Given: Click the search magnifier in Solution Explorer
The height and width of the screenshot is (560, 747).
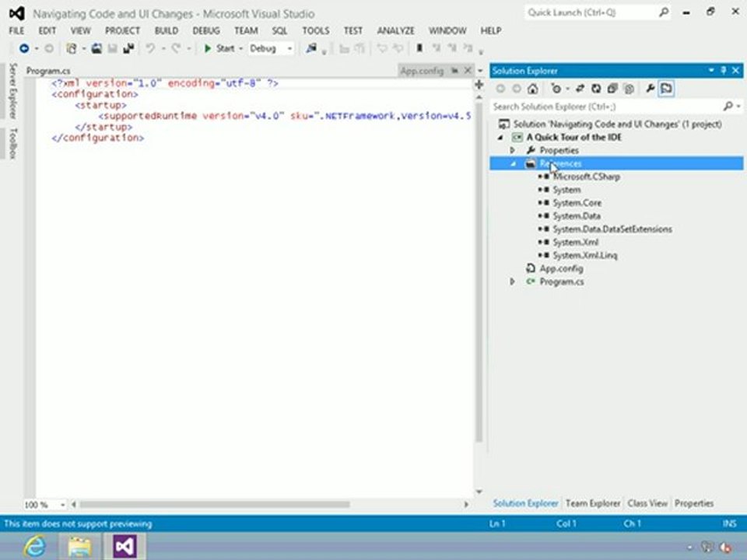Looking at the screenshot, I should click(728, 107).
